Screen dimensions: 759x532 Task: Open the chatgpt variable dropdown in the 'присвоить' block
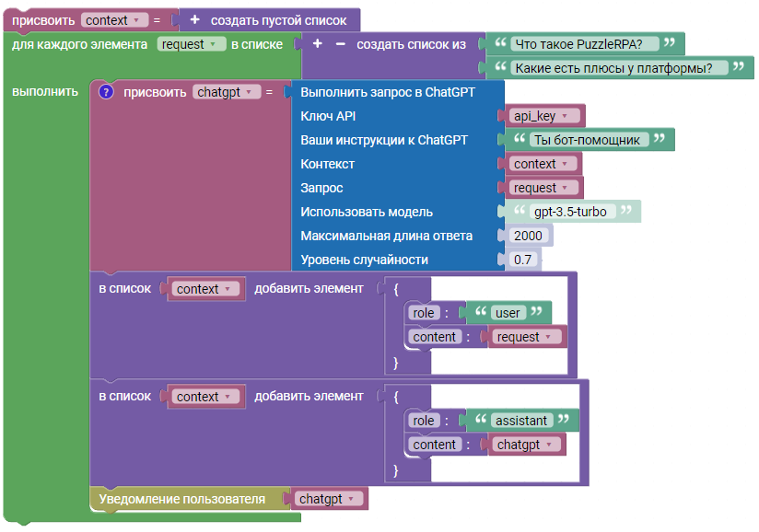pos(226,92)
